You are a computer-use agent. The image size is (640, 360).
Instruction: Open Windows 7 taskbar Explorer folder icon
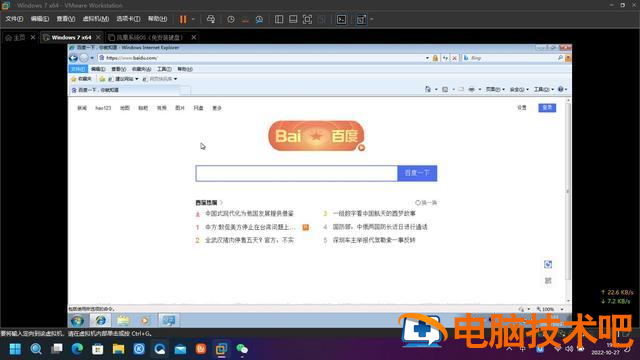pyautogui.click(x=123, y=321)
